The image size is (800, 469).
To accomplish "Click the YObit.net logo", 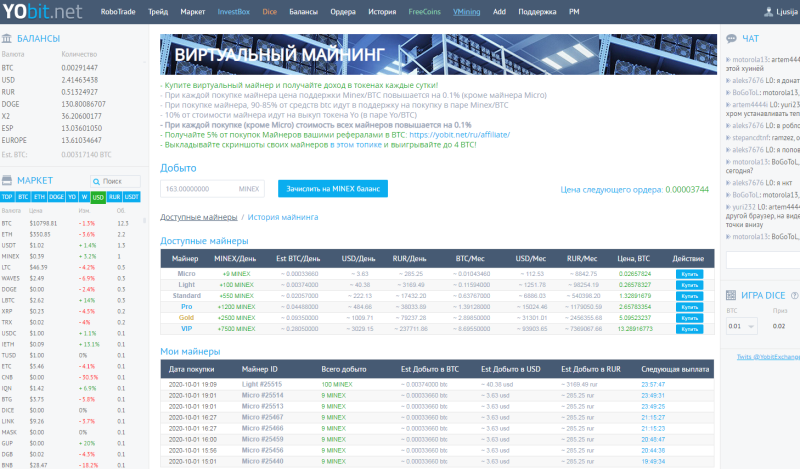I will (x=43, y=13).
